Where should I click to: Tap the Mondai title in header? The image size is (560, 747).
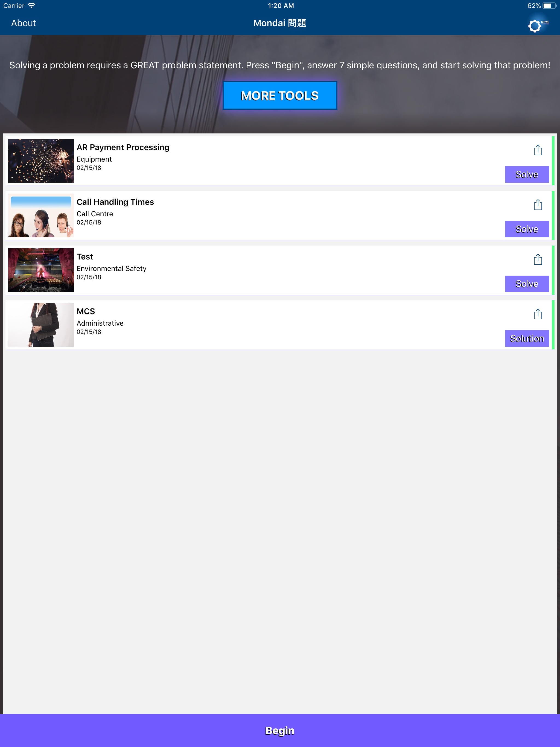280,23
